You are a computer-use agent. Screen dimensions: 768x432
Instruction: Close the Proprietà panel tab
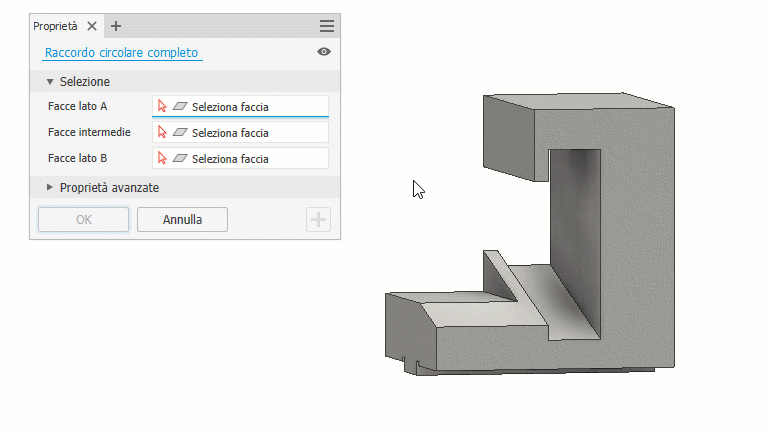tap(92, 26)
